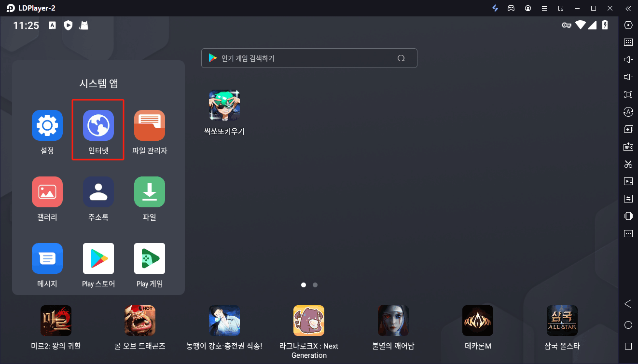Screen dimensions: 638x364
Task: Click the scissors screenshot icon in sidebar
Action: [628, 164]
